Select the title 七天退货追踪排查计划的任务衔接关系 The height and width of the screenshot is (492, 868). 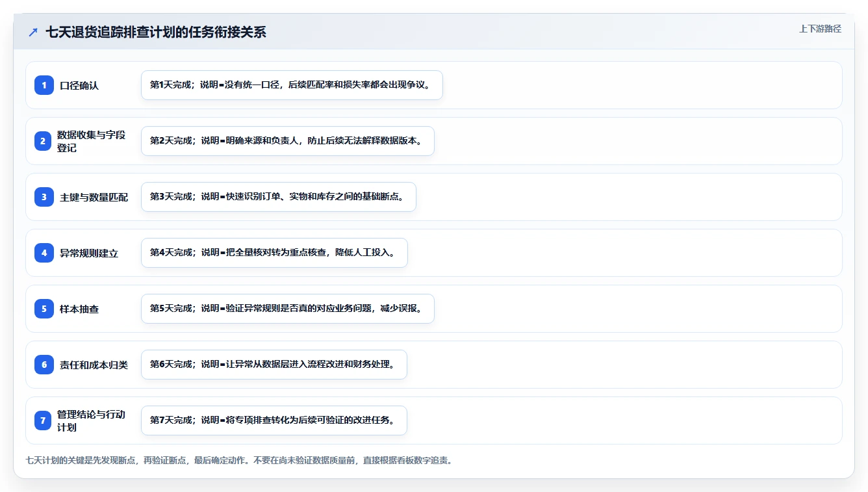click(156, 32)
